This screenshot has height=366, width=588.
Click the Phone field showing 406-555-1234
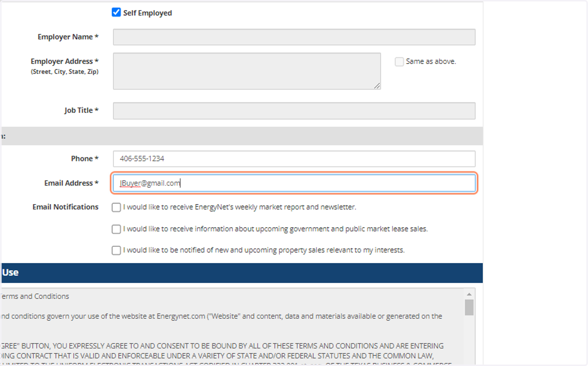coord(294,159)
